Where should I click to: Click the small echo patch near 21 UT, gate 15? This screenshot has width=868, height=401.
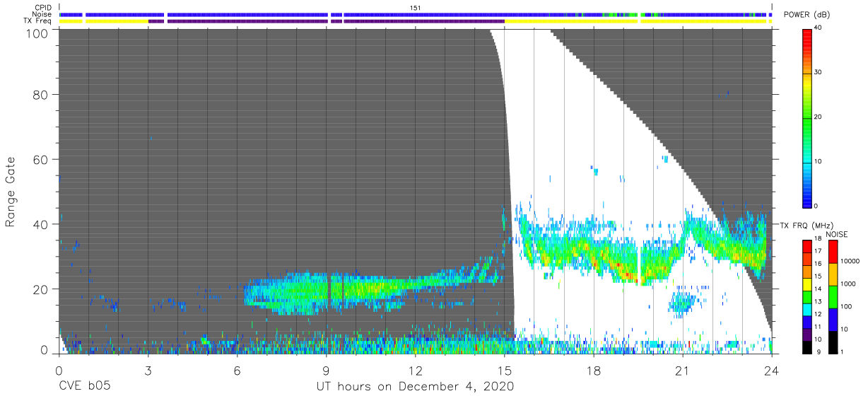(682, 303)
